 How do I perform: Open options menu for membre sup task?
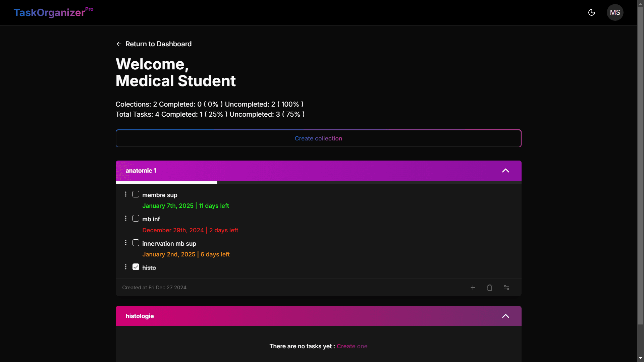point(126,194)
